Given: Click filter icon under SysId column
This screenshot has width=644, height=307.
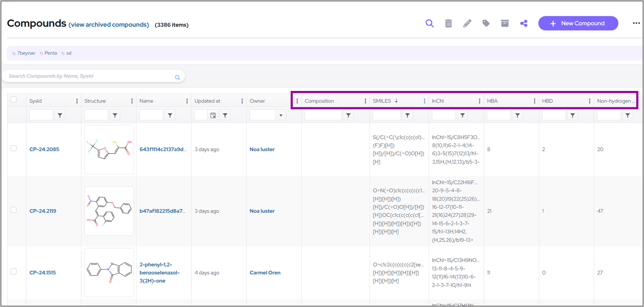Looking at the screenshot, I should pos(60,115).
